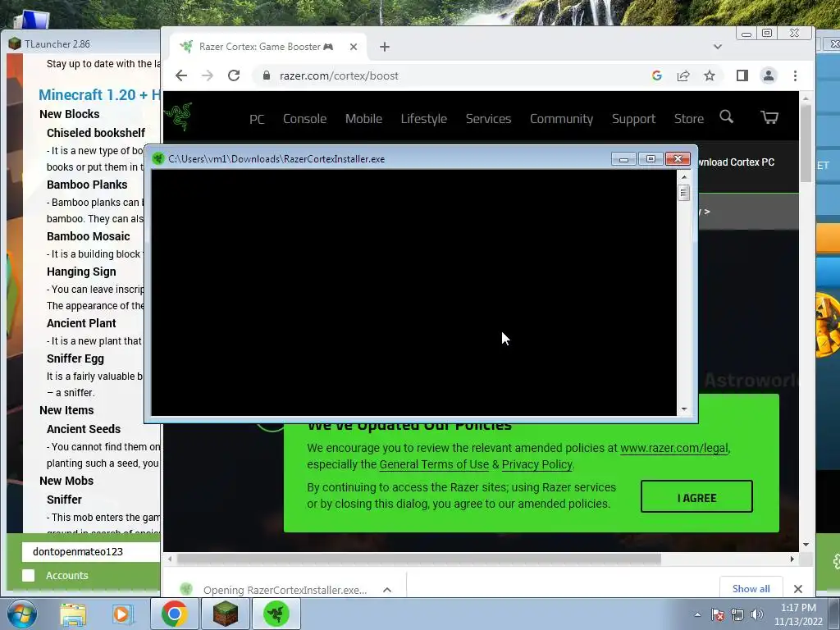Viewport: 840px width, 630px height.
Task: Close the Chrome downloads bar
Action: pos(797,589)
